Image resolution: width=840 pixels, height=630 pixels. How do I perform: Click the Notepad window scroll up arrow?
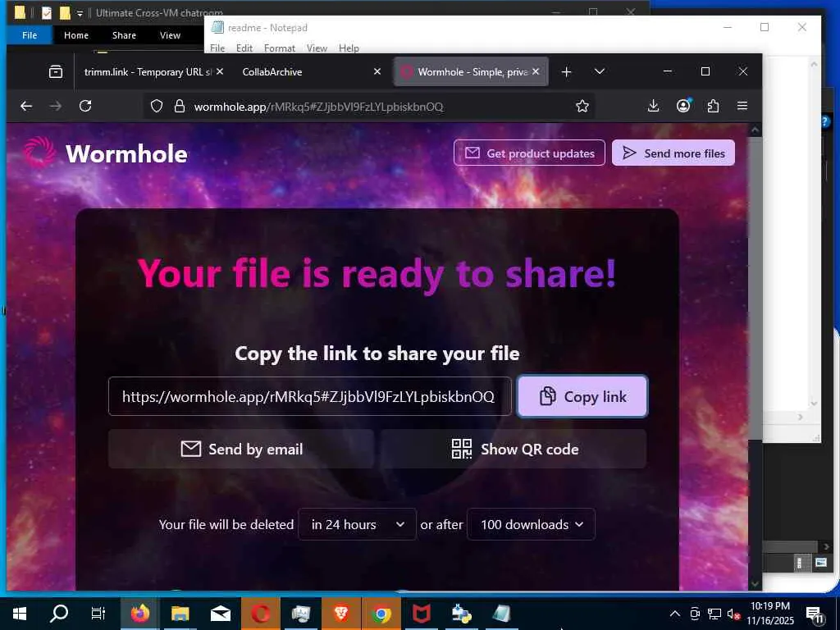(814, 64)
